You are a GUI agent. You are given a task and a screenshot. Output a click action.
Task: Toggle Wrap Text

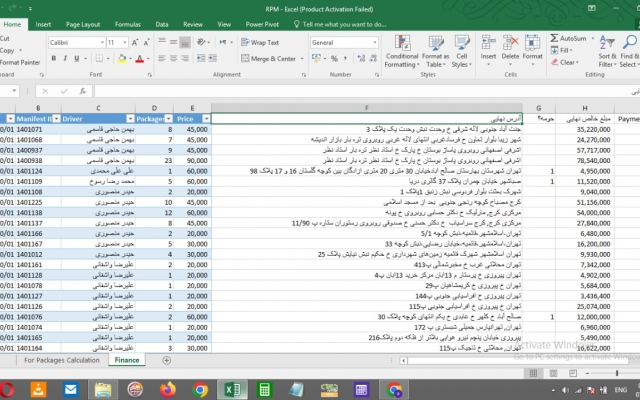click(x=260, y=42)
